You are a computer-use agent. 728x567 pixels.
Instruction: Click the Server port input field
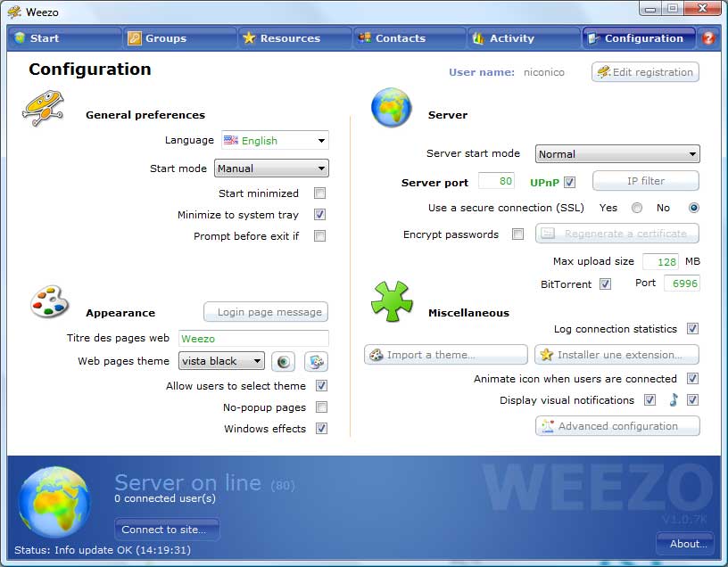click(x=496, y=181)
